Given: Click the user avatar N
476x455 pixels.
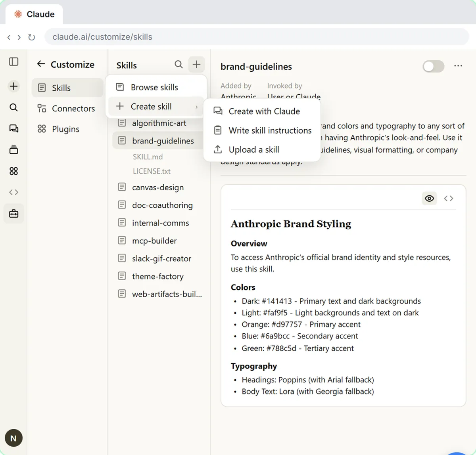Looking at the screenshot, I should pyautogui.click(x=13, y=438).
